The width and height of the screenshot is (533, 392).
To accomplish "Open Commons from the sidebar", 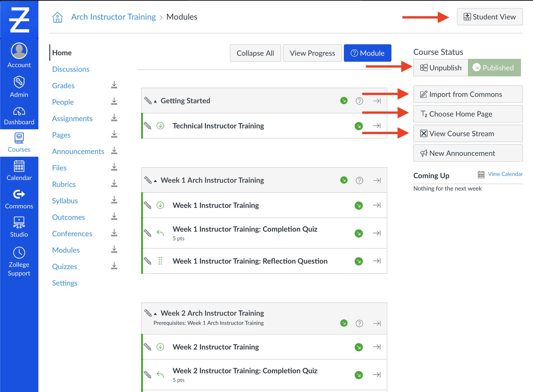I will tap(19, 199).
